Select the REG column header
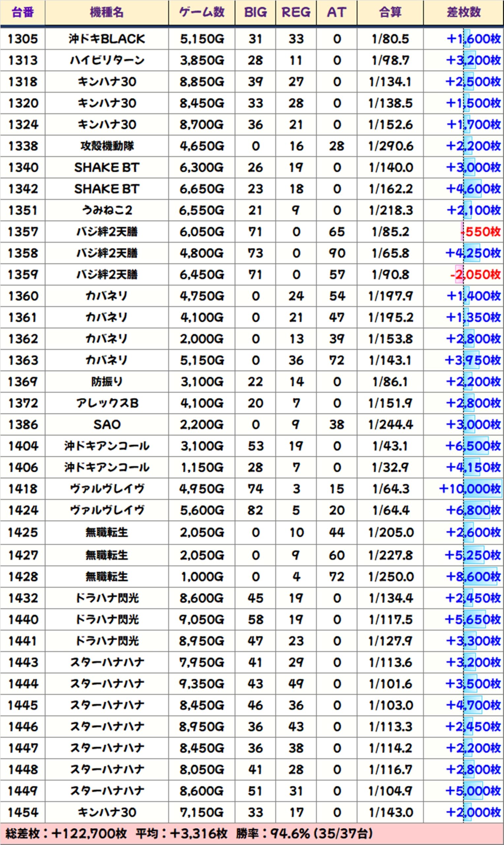Image resolution: width=504 pixels, height=845 pixels. [296, 13]
